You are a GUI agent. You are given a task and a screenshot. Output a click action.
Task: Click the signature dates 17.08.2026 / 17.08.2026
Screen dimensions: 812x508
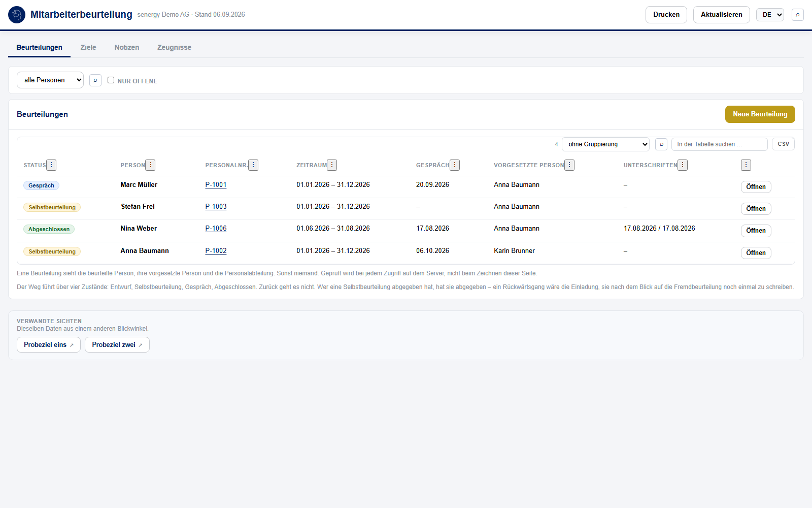pos(659,229)
